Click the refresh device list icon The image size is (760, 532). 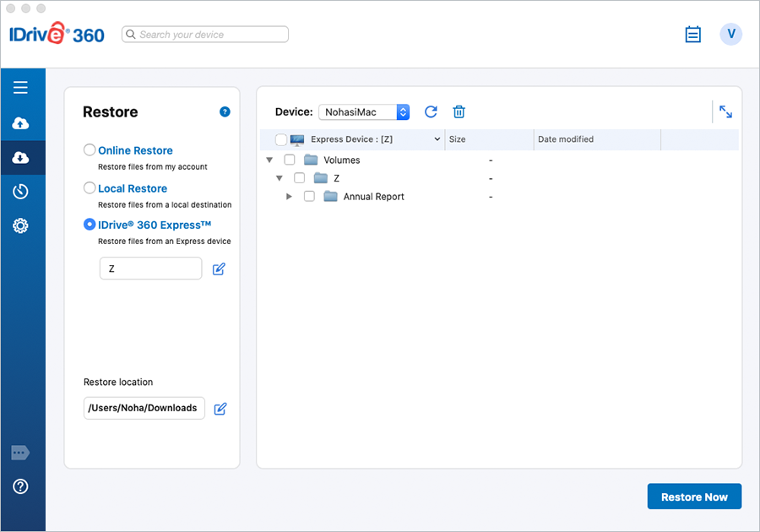[x=431, y=112]
